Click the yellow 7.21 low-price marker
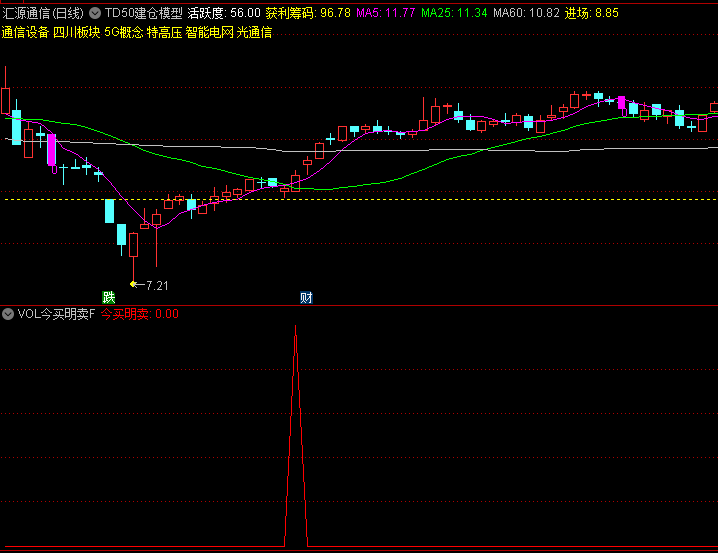 pos(151,285)
